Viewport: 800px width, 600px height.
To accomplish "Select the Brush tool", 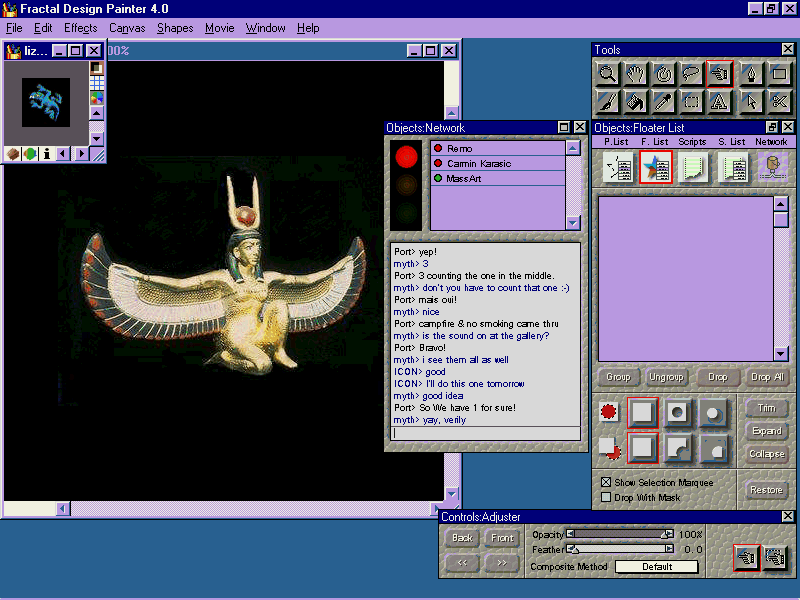I will pyautogui.click(x=607, y=102).
